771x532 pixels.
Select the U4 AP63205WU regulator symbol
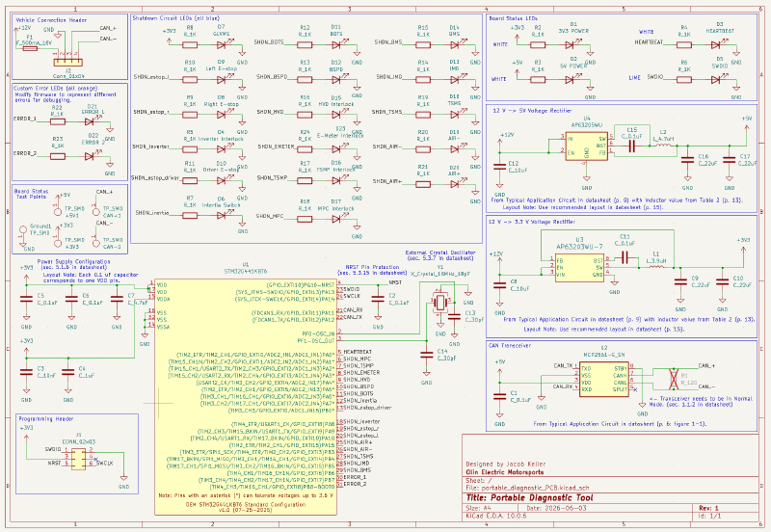(x=586, y=146)
